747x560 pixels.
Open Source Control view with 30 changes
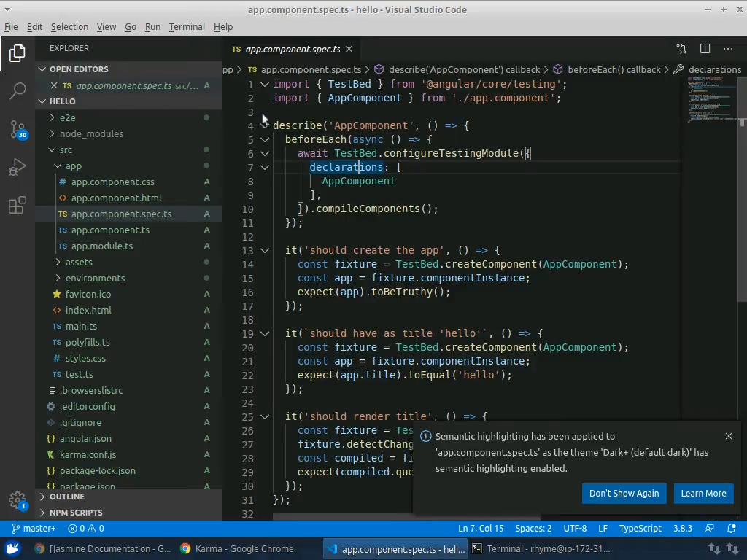coord(18,130)
